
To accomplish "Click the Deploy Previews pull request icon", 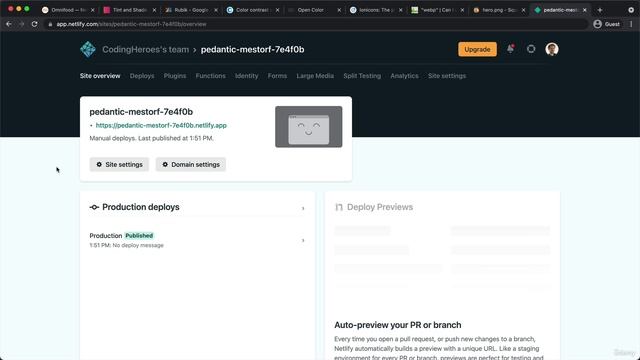I will [x=339, y=207].
